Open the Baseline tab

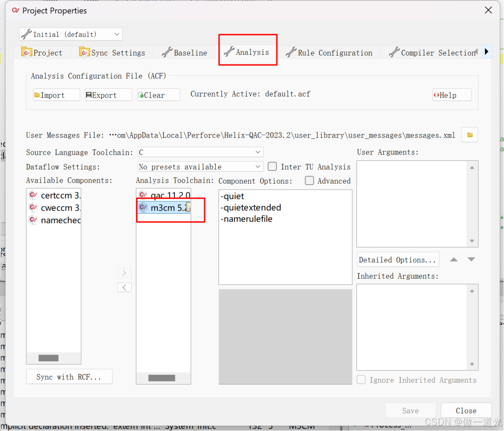pyautogui.click(x=184, y=52)
